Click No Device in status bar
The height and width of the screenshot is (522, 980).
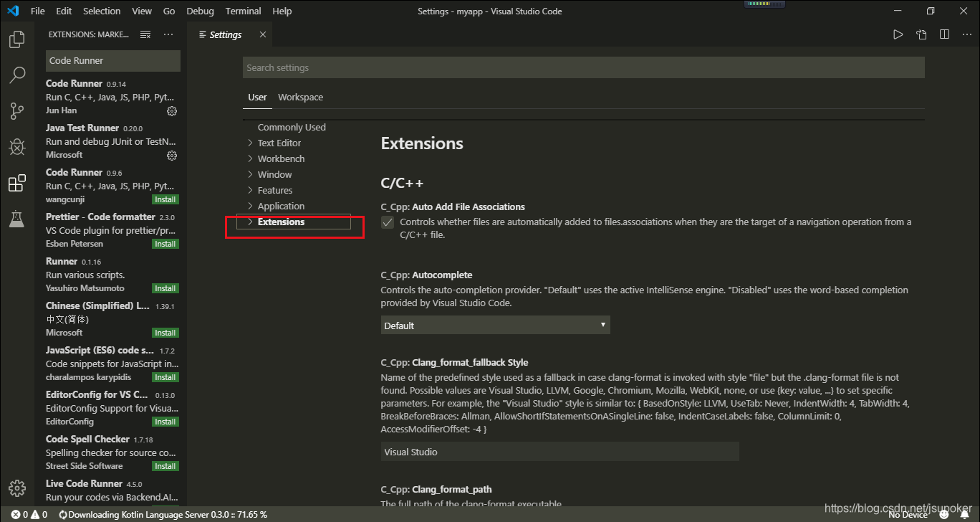[x=908, y=515]
